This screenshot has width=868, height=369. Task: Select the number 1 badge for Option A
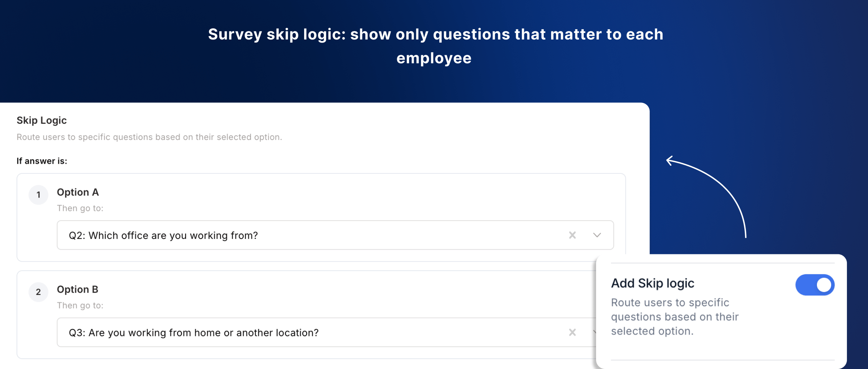(x=38, y=195)
